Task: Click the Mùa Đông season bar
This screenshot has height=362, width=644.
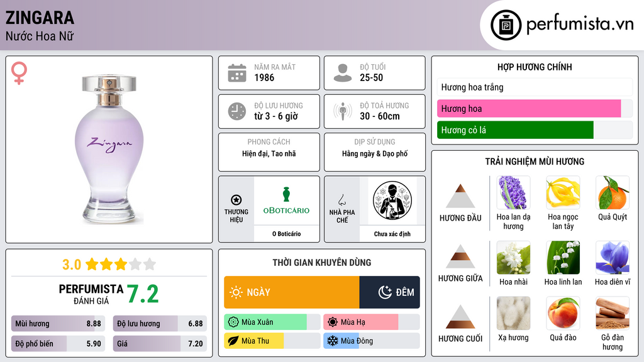Action: pyautogui.click(x=371, y=341)
